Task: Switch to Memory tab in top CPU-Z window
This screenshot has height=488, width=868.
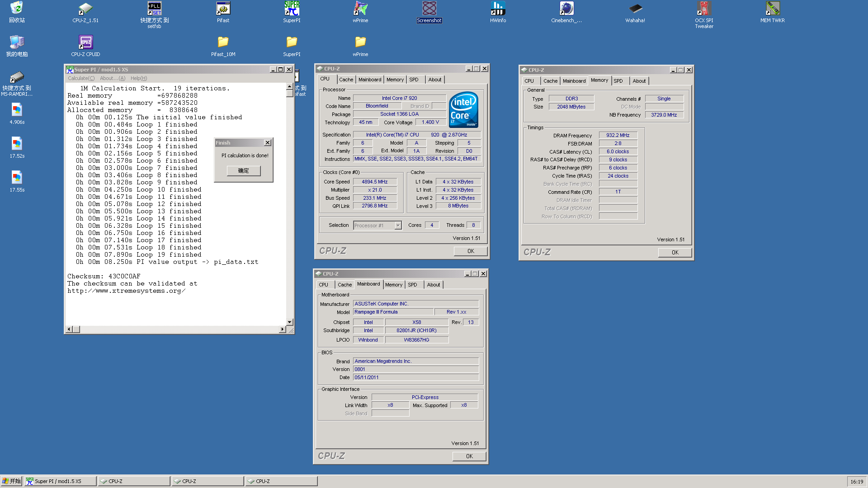Action: pyautogui.click(x=395, y=80)
